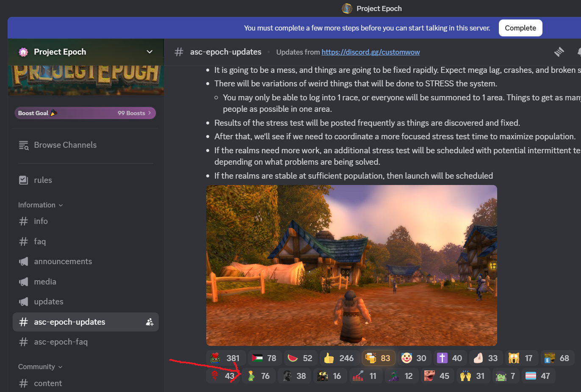This screenshot has height=392, width=581.
Task: Toggle the transgender flag reaction with 47
Action: (x=538, y=376)
